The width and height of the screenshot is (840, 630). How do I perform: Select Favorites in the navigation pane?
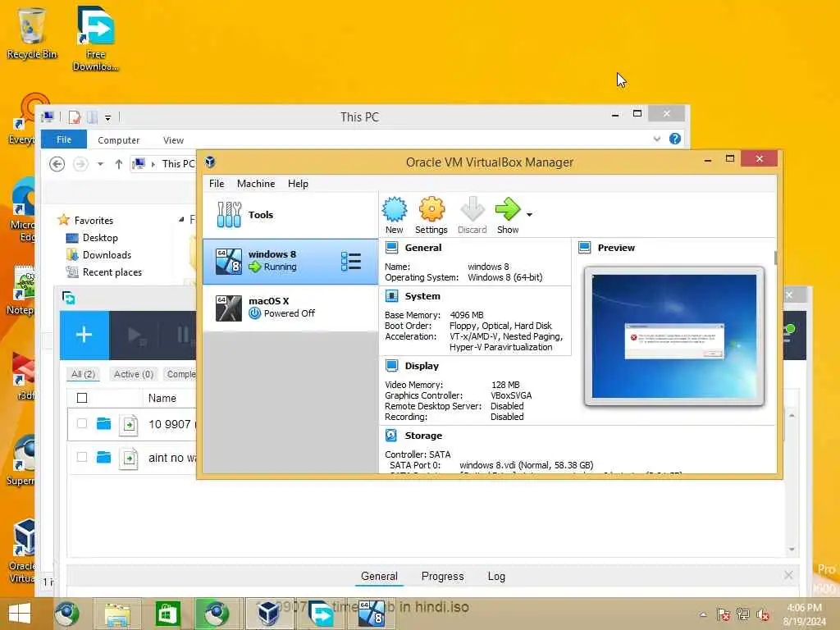click(x=85, y=220)
